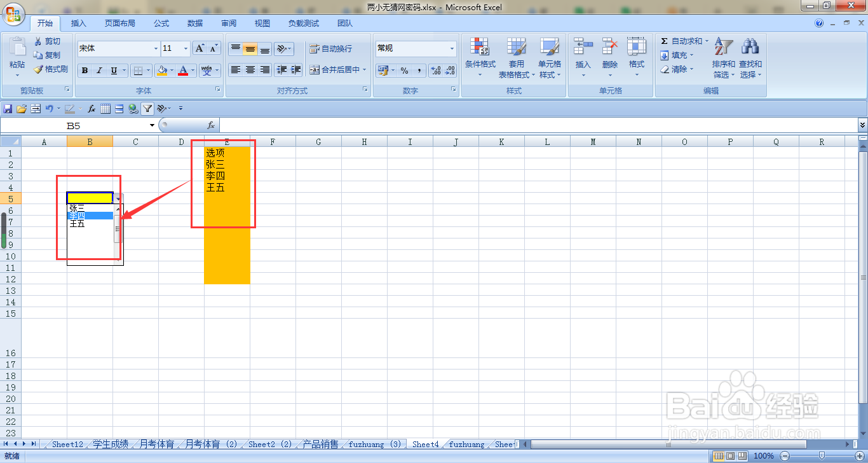The width and height of the screenshot is (868, 463).
Task: Open the 学生成绩 sheet tab
Action: [x=111, y=445]
